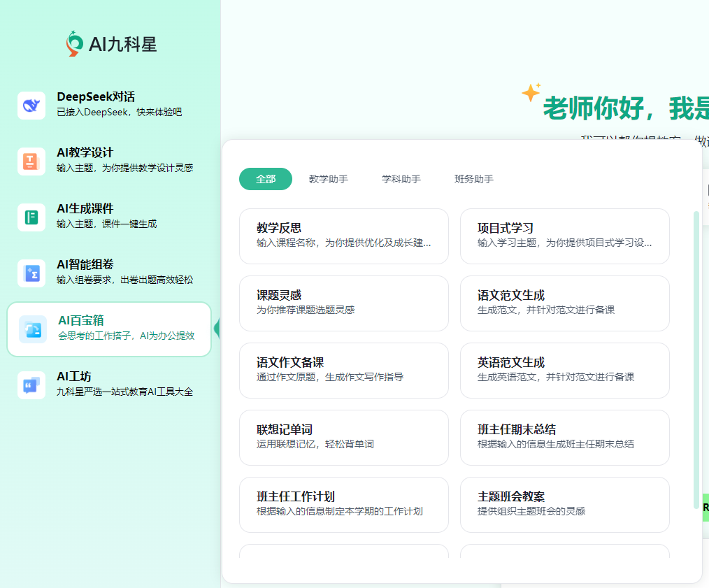Choose the 课题灵感 card
The width and height of the screenshot is (709, 588).
(344, 303)
